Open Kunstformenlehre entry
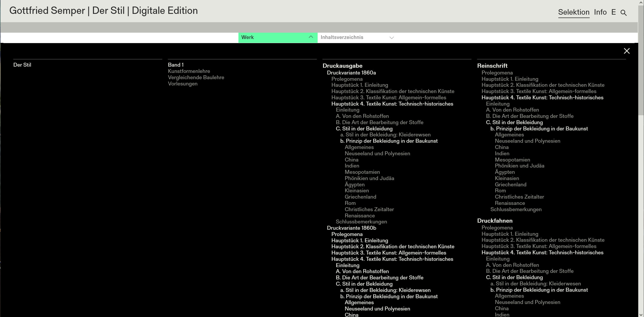This screenshot has width=644, height=317. (x=189, y=71)
